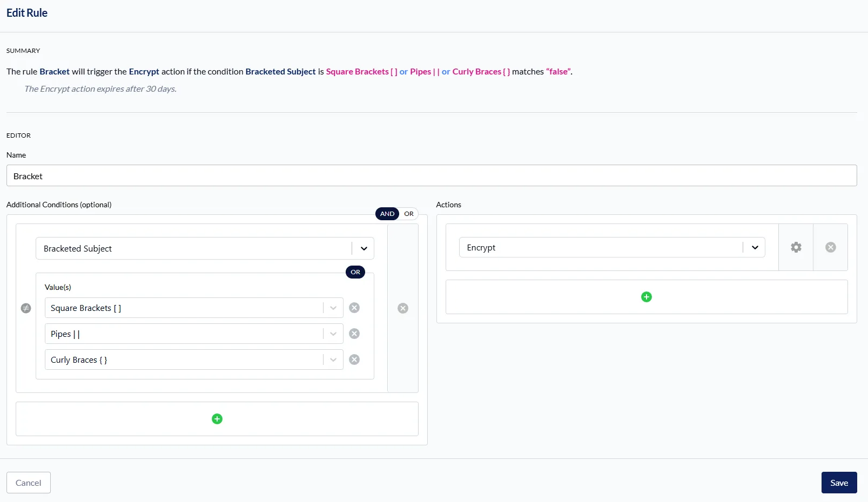Remove the Square Brackets [ ] value
The image size is (868, 502).
pyautogui.click(x=354, y=308)
